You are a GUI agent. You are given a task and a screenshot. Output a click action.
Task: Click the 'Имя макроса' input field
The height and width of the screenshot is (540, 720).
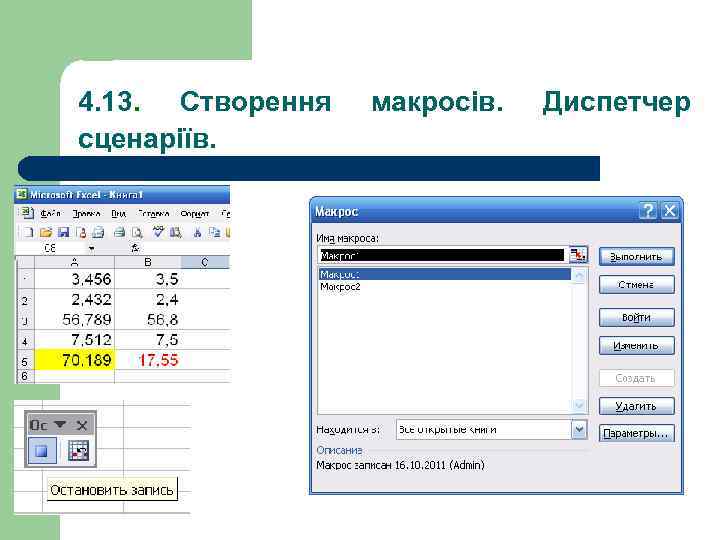coord(442,255)
